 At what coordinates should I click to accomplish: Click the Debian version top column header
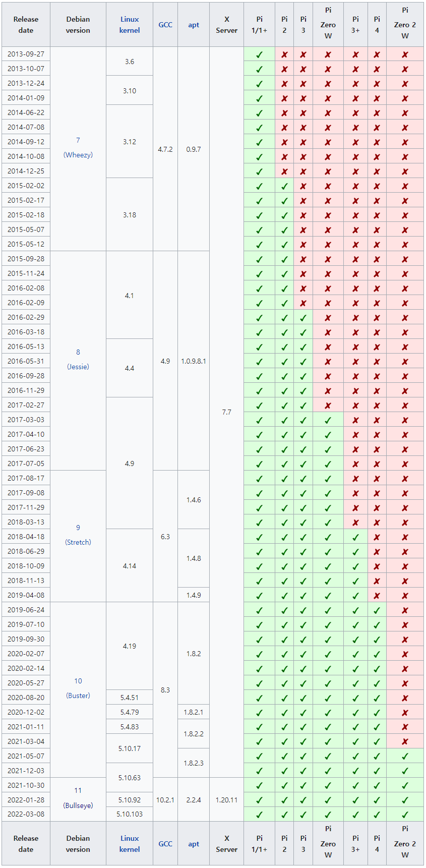coord(78,25)
